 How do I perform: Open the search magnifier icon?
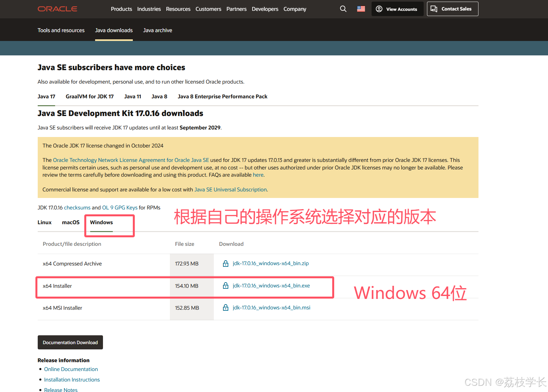343,9
